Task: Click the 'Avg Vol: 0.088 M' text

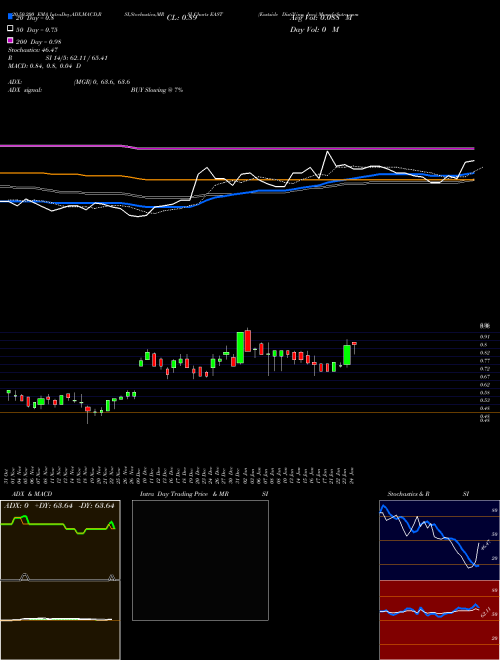Action: click(321, 18)
